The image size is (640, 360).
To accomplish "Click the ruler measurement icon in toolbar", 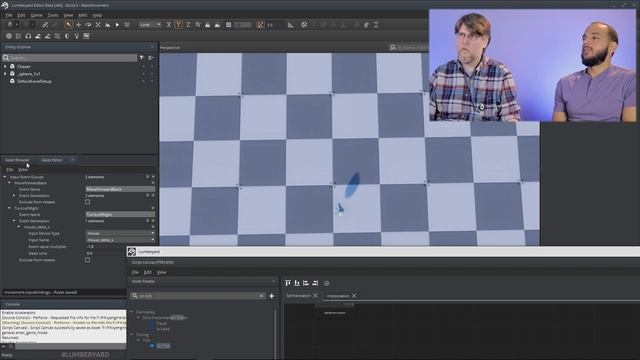I will 291,25.
